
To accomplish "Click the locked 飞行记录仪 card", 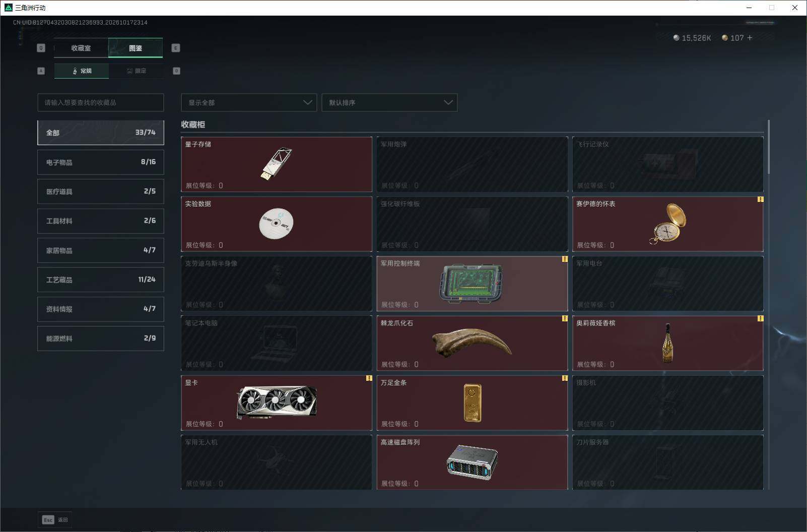I will coord(668,164).
